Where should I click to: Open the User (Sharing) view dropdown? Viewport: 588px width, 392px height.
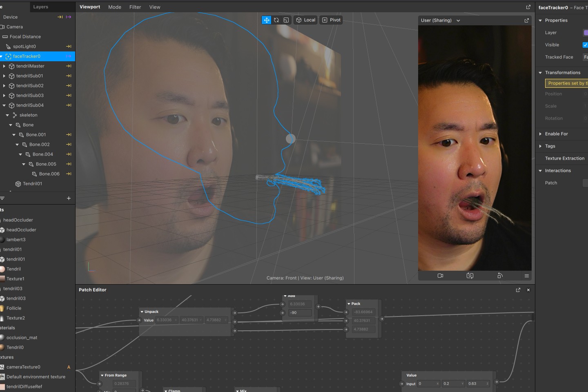tap(440, 20)
